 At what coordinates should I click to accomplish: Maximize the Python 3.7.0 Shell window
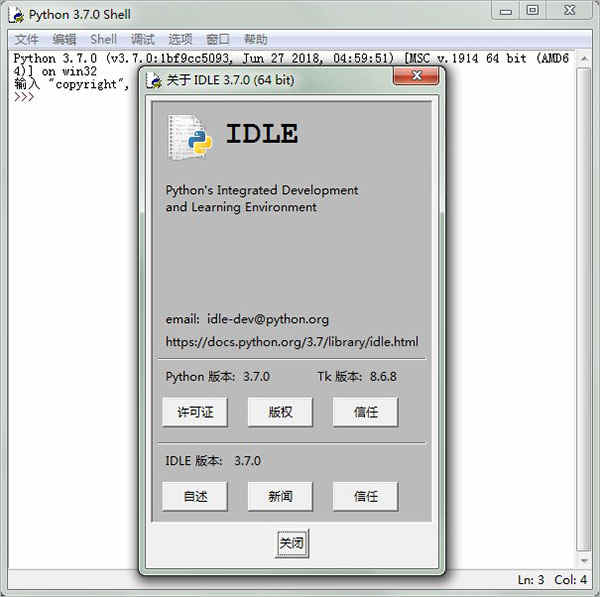pos(532,10)
